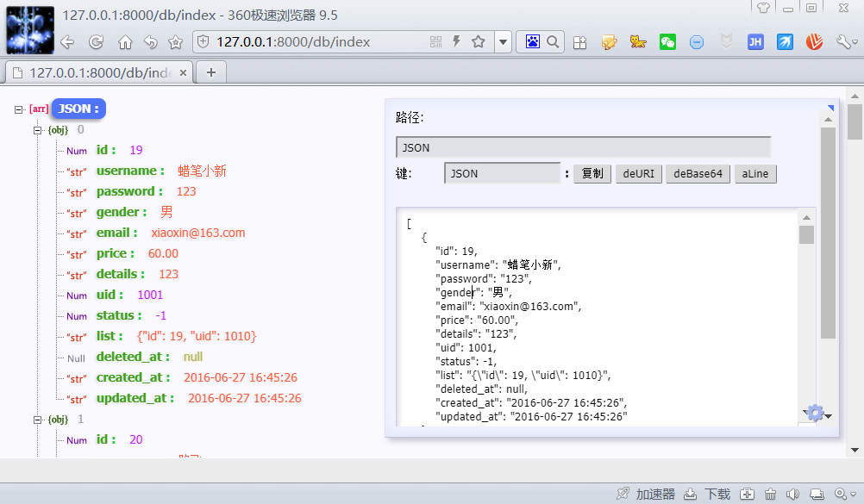Screen dimensions: 864x504
Task: Open 下载 downloads in status bar
Action: point(708,494)
